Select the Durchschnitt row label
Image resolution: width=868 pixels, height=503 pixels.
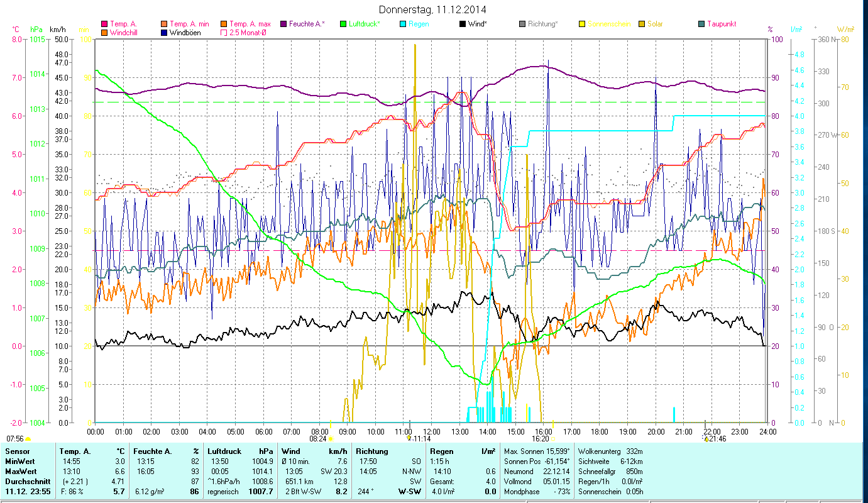27,482
